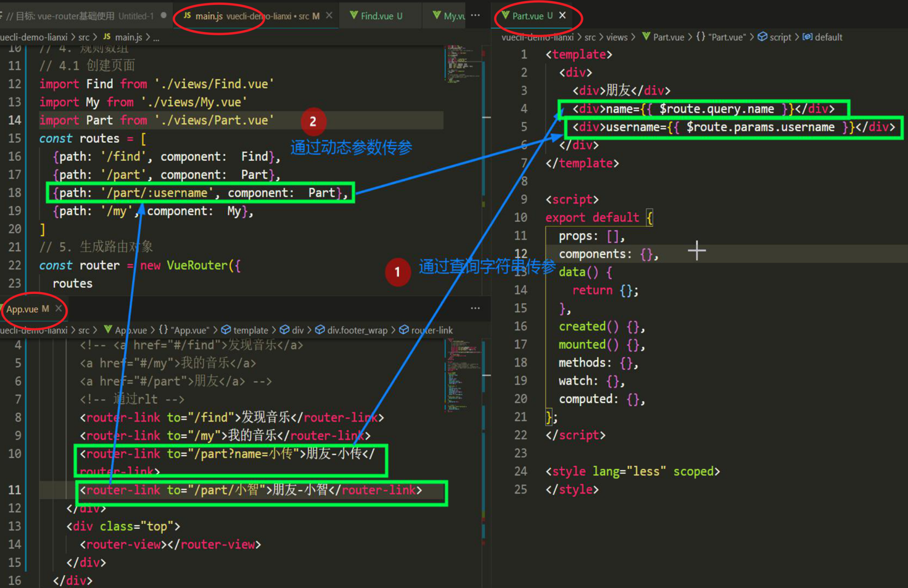Click 'src' breadcrumb in main.js editor
Viewport: 908px width, 588px height.
click(84, 38)
